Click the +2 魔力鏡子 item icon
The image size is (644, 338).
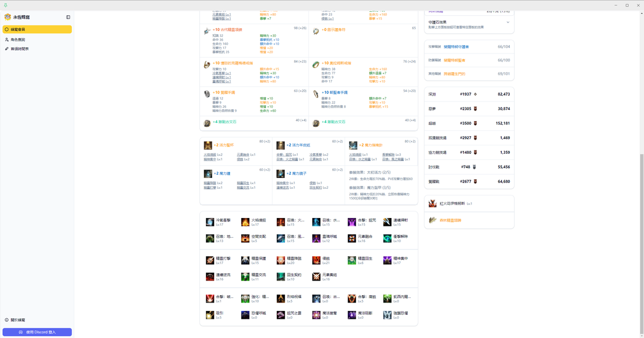280,174
